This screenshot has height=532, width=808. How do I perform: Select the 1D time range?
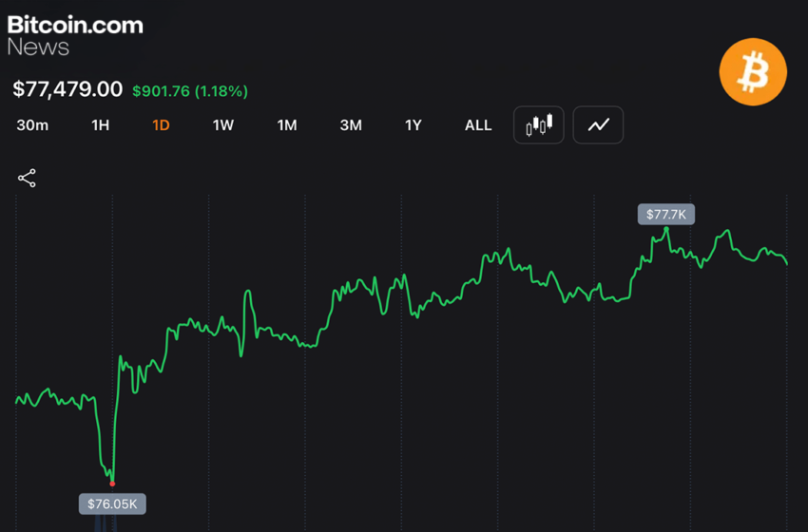(x=162, y=125)
